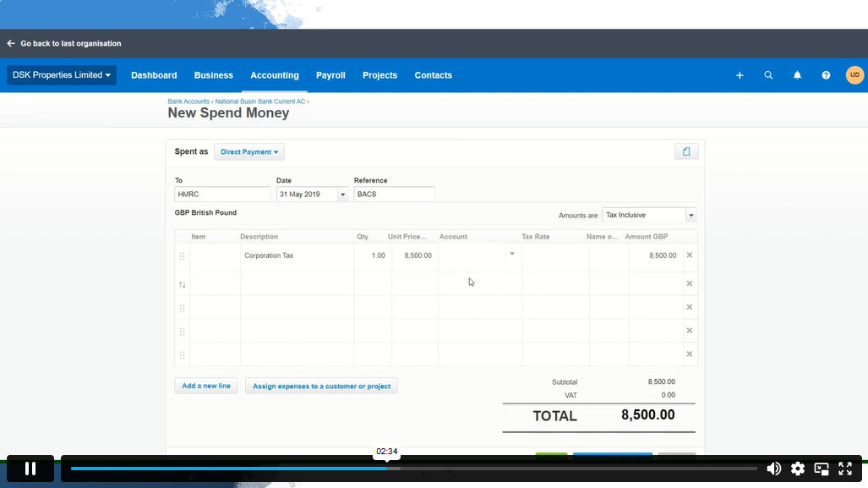
Task: Open the date picker dropdown arrow
Action: point(342,195)
